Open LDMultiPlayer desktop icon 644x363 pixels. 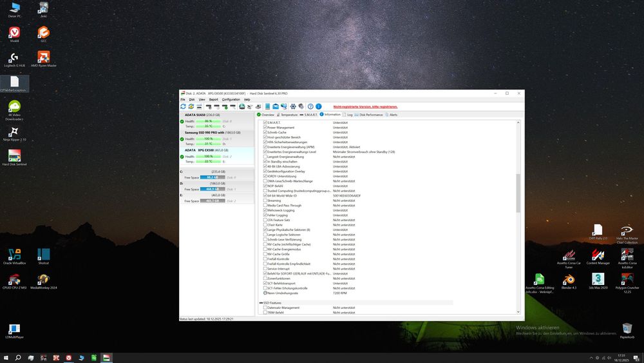[14, 331]
